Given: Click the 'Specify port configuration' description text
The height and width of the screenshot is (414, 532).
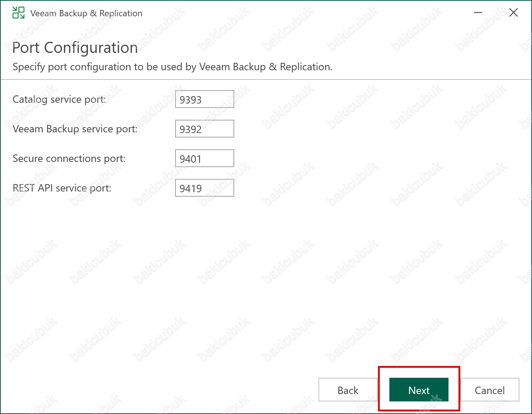Looking at the screenshot, I should (172, 67).
